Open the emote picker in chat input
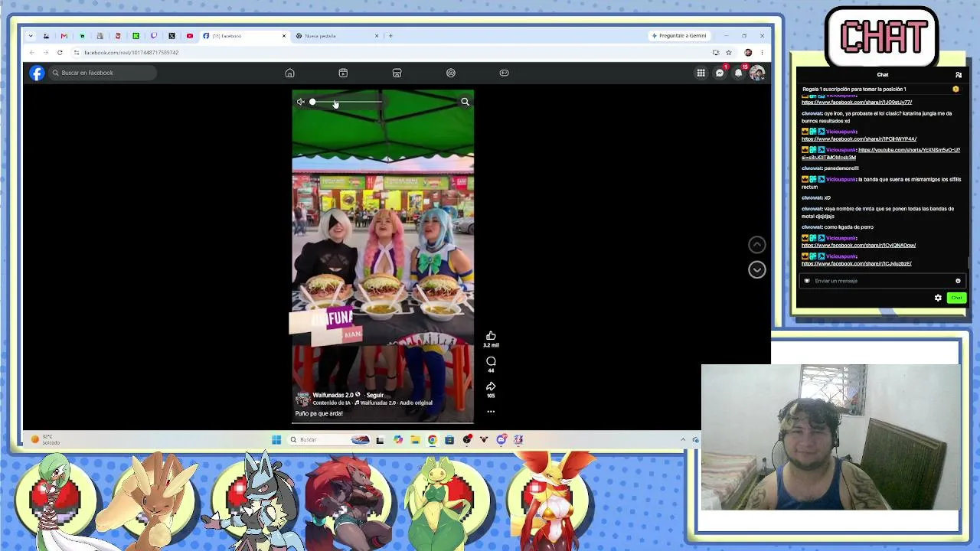 (958, 281)
